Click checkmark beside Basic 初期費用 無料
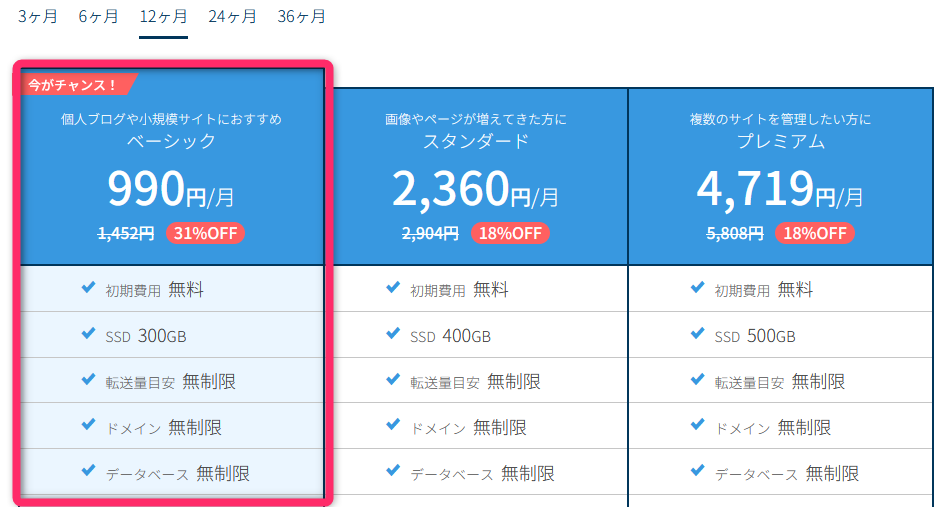The image size is (950, 507). point(88,289)
